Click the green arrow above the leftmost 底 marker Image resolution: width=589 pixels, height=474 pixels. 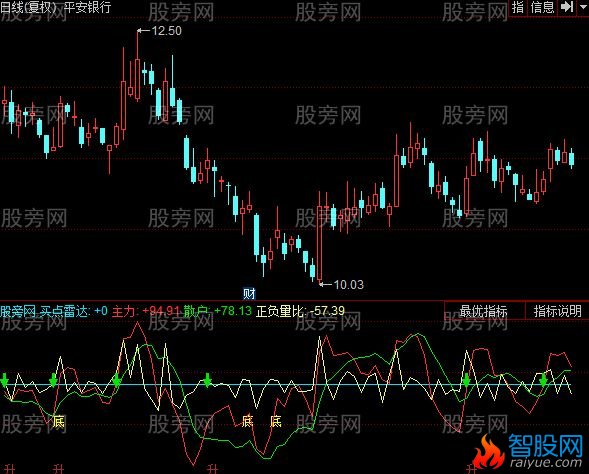53,380
